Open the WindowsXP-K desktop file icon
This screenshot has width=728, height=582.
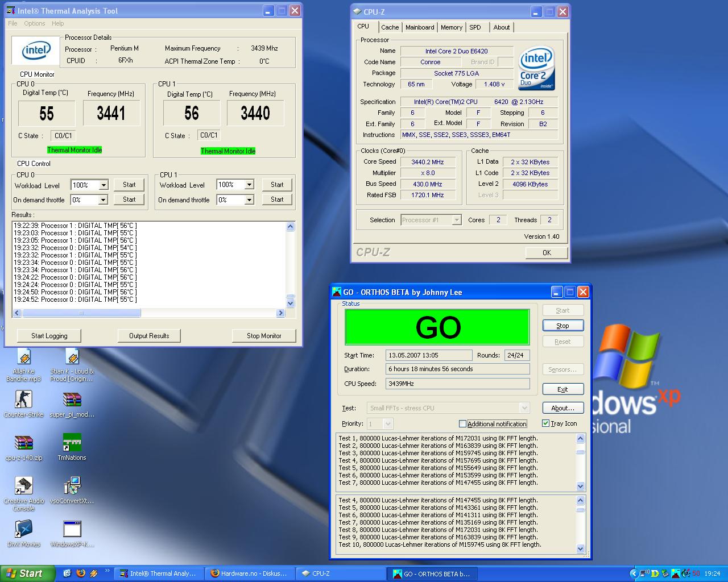[72, 534]
